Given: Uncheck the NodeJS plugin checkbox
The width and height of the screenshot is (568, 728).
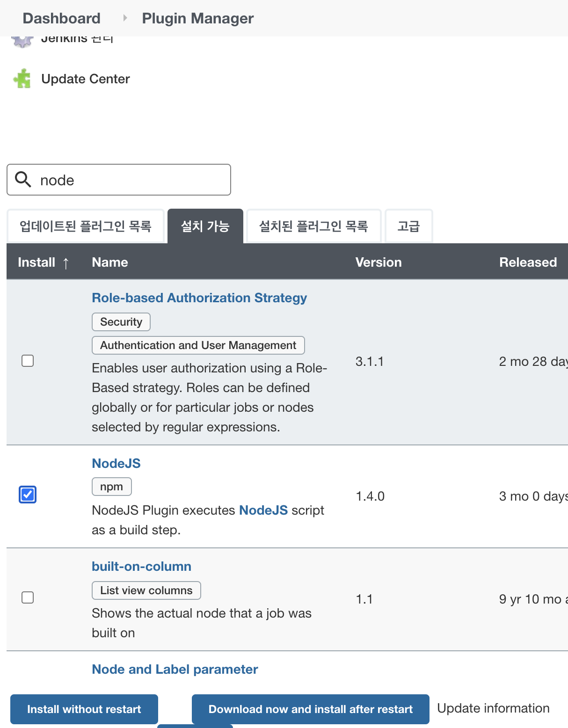Looking at the screenshot, I should 28,495.
